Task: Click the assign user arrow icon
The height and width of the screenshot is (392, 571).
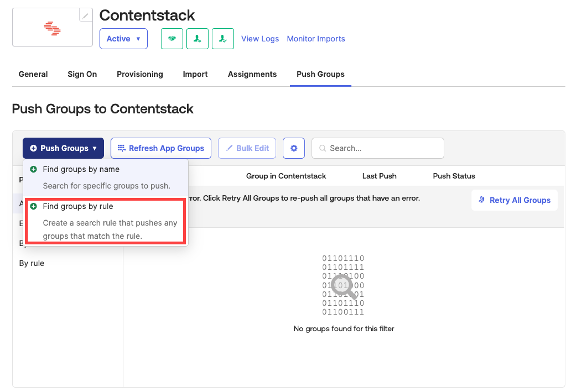Action: click(x=197, y=39)
